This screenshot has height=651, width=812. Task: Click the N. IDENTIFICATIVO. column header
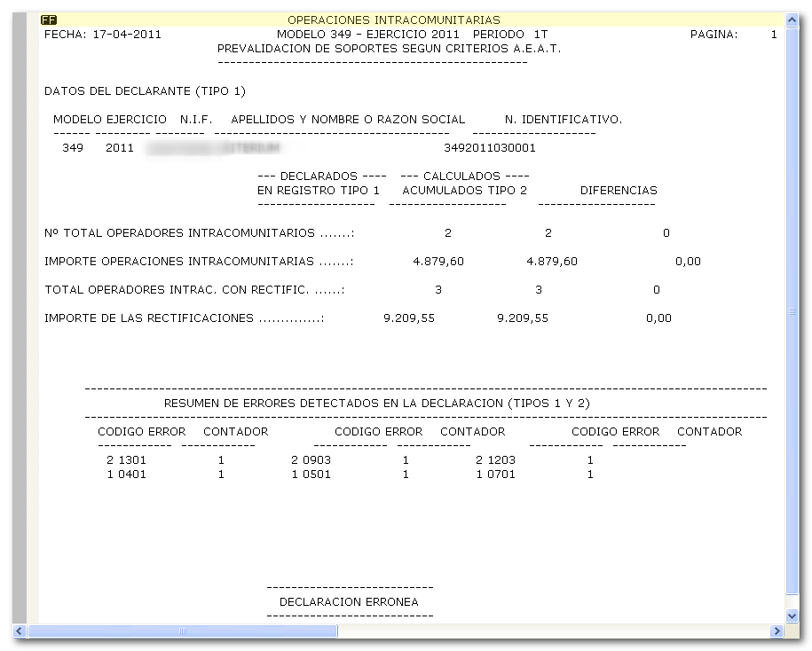[x=564, y=120]
